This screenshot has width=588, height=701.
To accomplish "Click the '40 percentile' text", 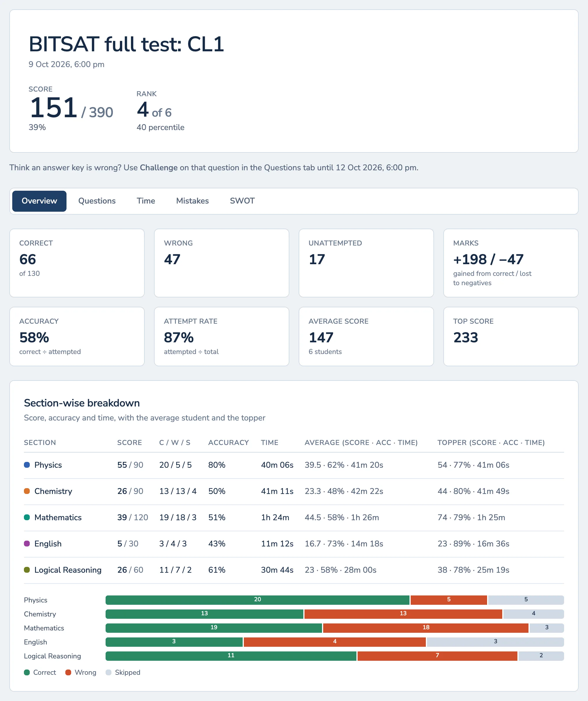I will (160, 127).
